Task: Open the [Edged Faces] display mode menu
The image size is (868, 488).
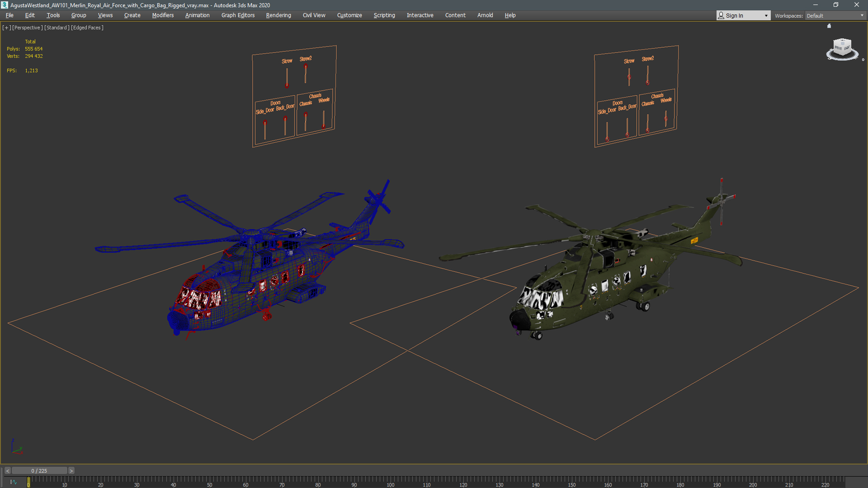Action: pyautogui.click(x=87, y=28)
